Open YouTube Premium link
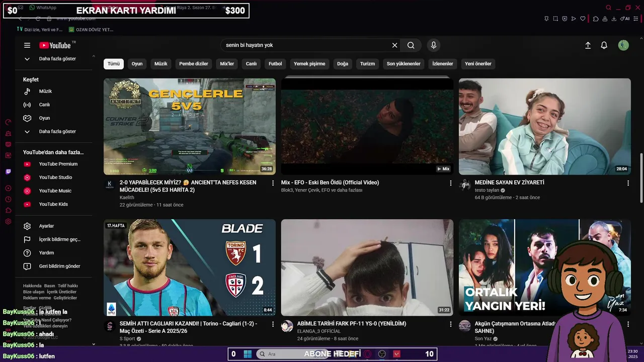Viewport: 644px width, 362px height. [58, 164]
